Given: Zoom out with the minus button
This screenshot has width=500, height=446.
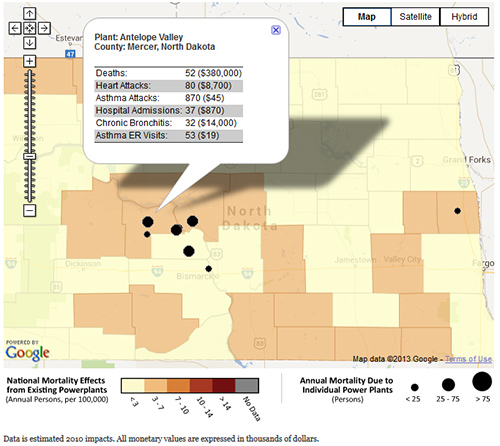Looking at the screenshot, I should click(x=29, y=210).
